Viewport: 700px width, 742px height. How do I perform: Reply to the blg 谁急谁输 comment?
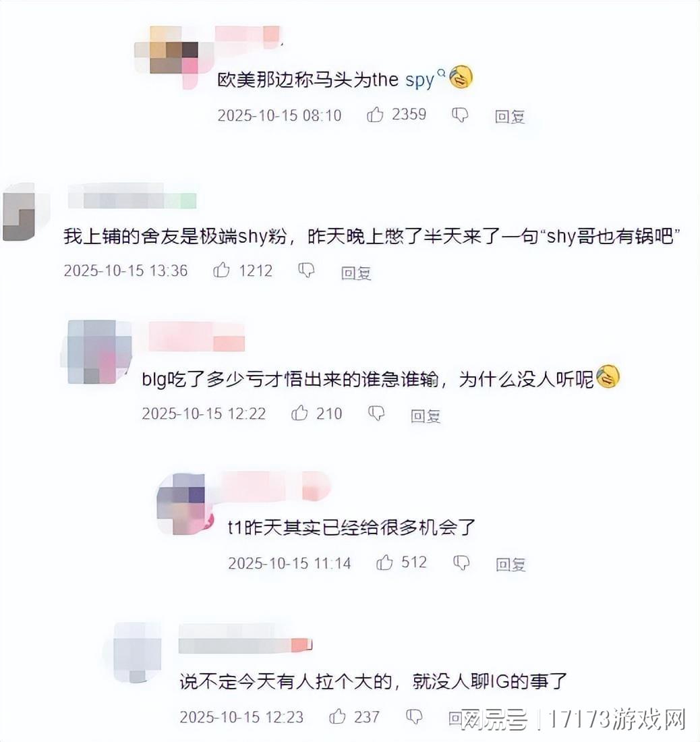click(426, 416)
